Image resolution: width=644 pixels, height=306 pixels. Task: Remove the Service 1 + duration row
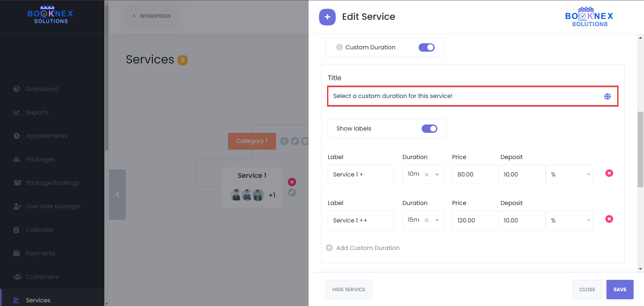(609, 173)
